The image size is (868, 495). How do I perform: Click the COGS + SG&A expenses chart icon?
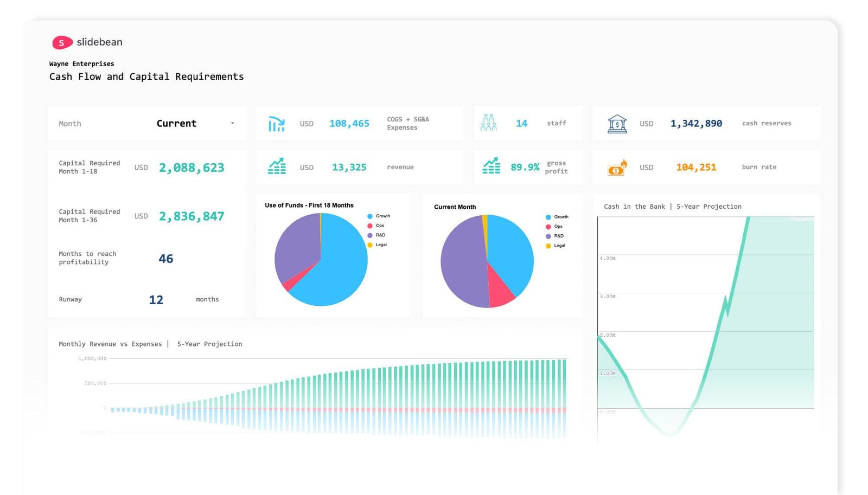(277, 124)
